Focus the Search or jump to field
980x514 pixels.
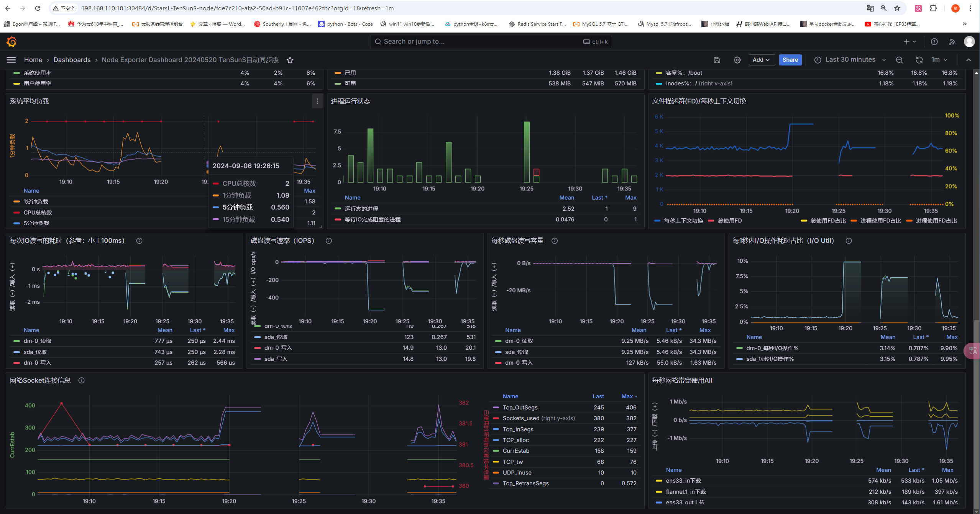pyautogui.click(x=491, y=42)
